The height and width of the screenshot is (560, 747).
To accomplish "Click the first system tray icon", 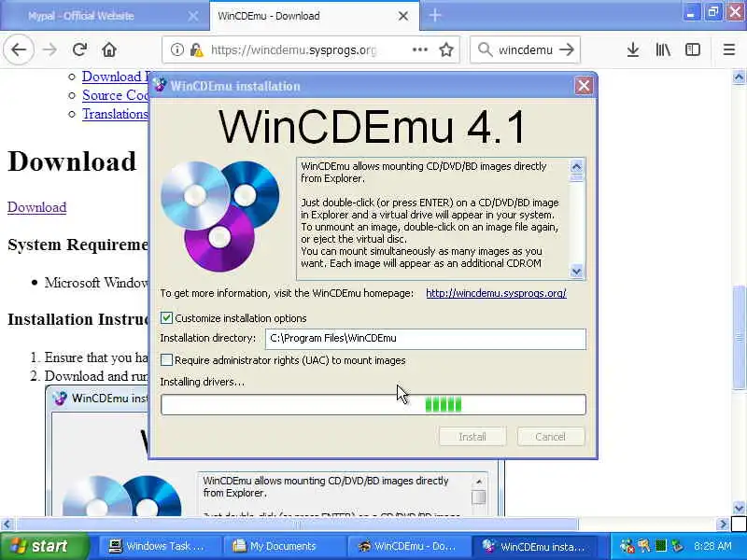I will 627,546.
